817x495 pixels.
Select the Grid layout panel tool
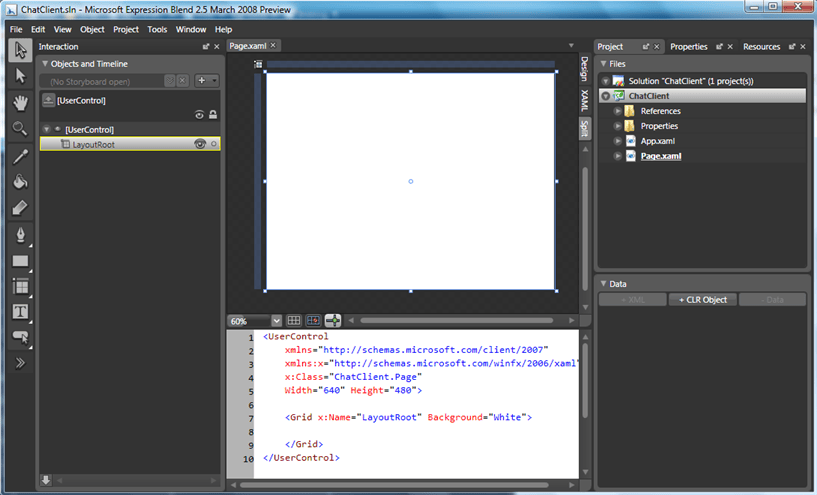pos(20,286)
